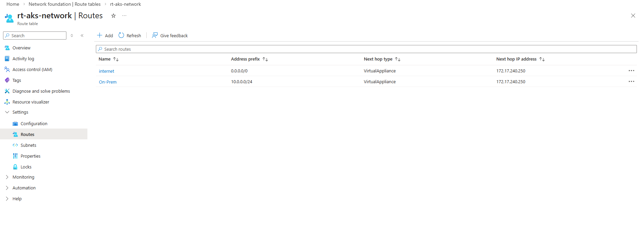Focus the Search routes field

[x=366, y=49]
